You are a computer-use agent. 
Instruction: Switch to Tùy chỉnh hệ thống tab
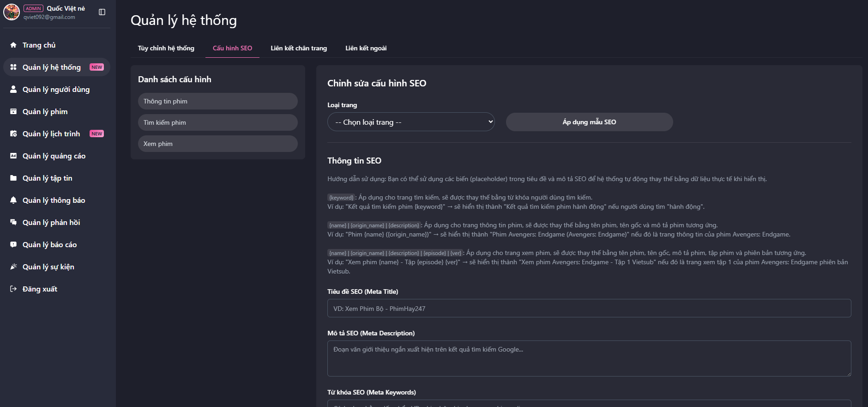pyautogui.click(x=166, y=48)
